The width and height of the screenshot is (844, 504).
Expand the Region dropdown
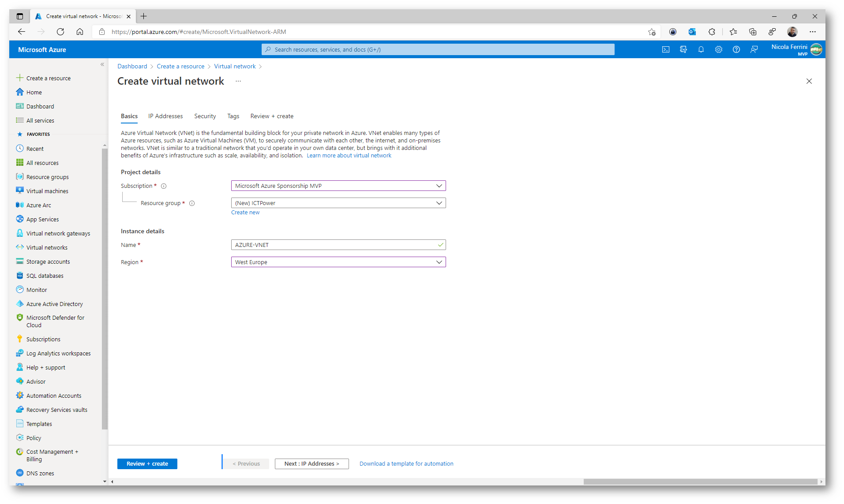coord(338,262)
